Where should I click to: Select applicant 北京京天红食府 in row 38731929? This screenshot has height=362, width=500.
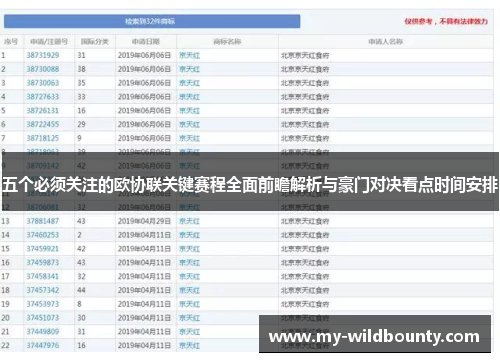pyautogui.click(x=305, y=56)
